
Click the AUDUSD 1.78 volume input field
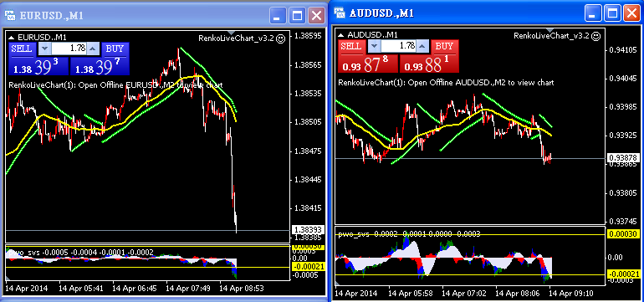pos(398,46)
